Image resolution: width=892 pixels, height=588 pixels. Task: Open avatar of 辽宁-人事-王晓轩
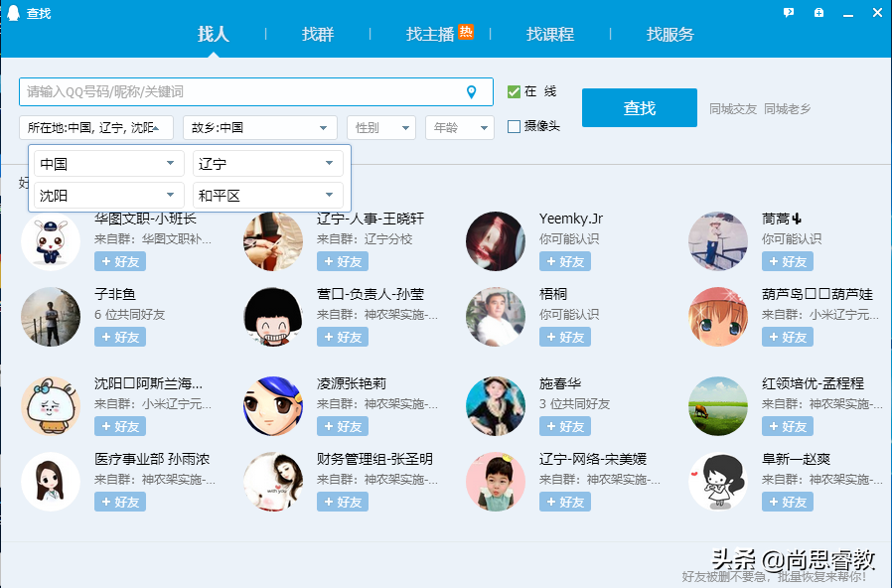point(273,241)
